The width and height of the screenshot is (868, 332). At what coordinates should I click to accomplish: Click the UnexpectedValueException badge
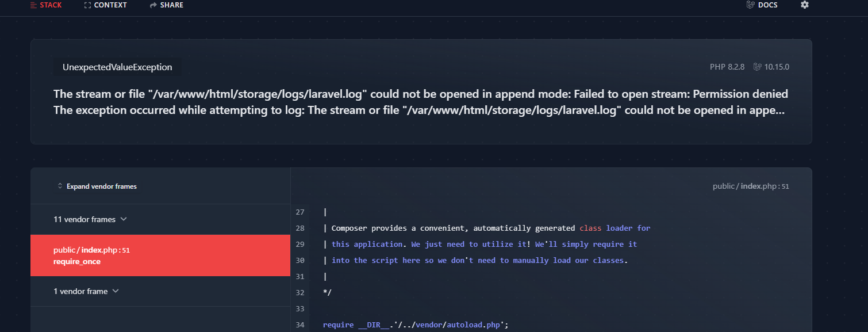pos(117,67)
